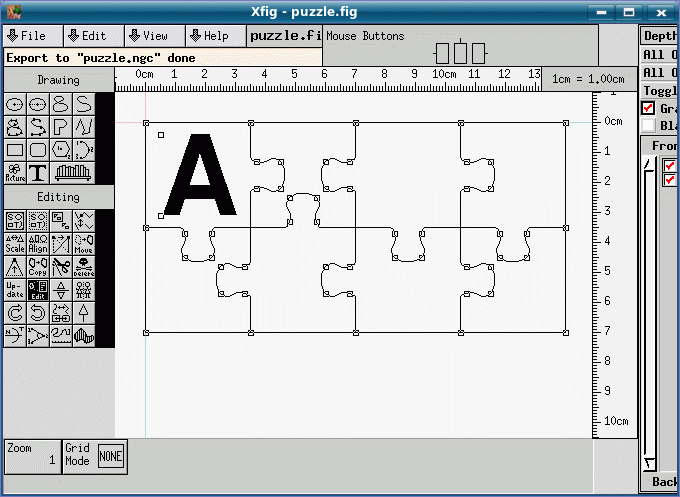Activate the Update attributes tool
The height and width of the screenshot is (497, 680).
click(15, 290)
